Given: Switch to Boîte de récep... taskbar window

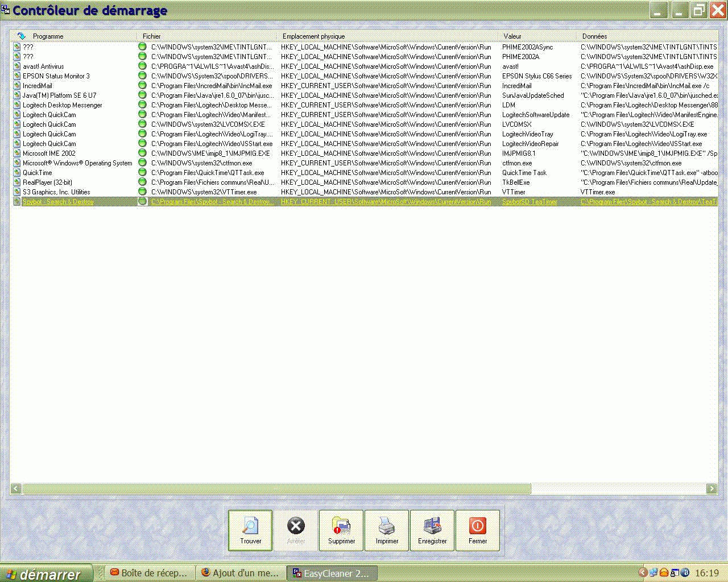Looking at the screenshot, I should pyautogui.click(x=150, y=573).
